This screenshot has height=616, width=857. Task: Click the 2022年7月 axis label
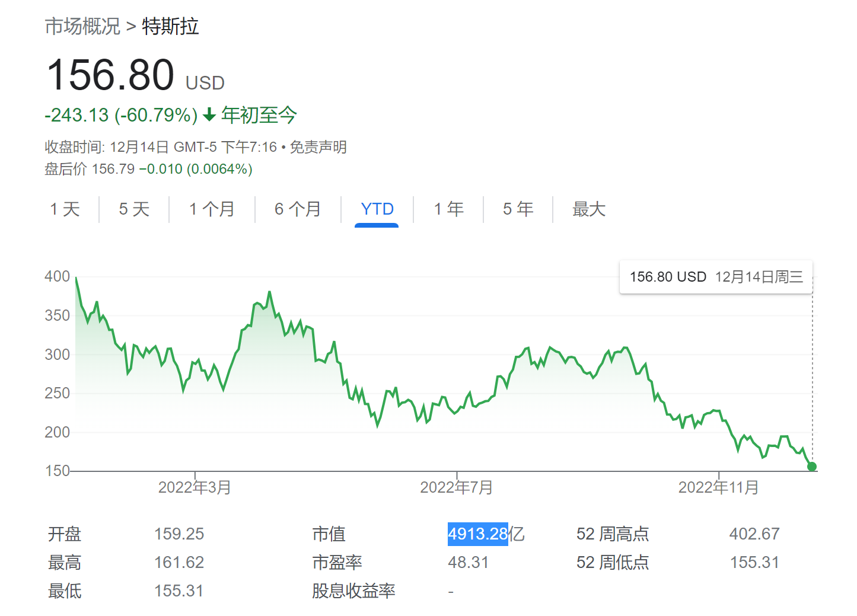click(x=457, y=488)
